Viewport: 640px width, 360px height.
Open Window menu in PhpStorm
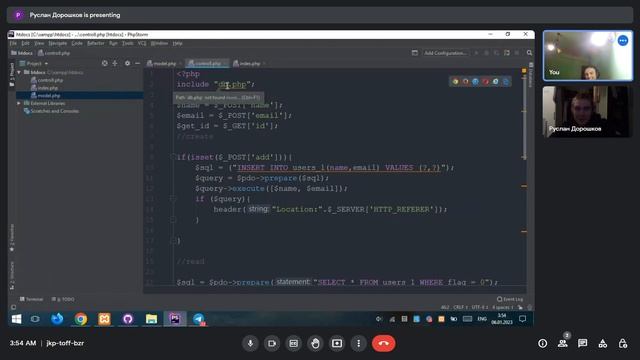pos(159,43)
